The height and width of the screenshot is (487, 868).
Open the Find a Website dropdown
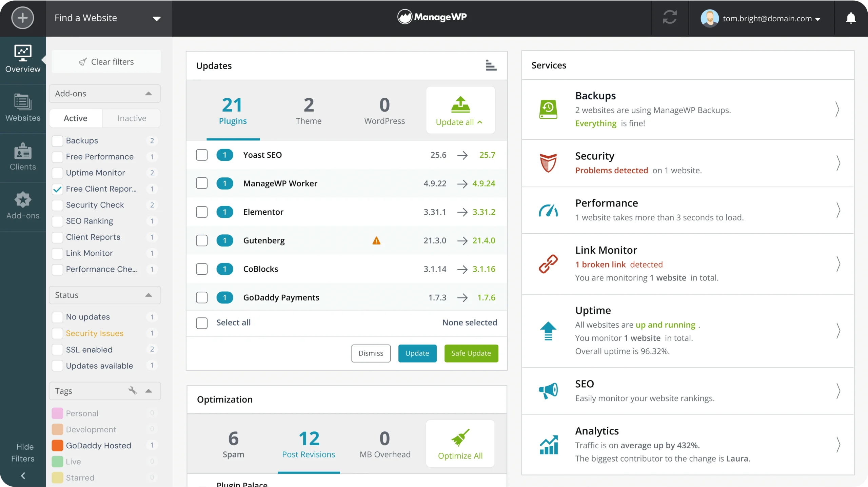pyautogui.click(x=109, y=18)
